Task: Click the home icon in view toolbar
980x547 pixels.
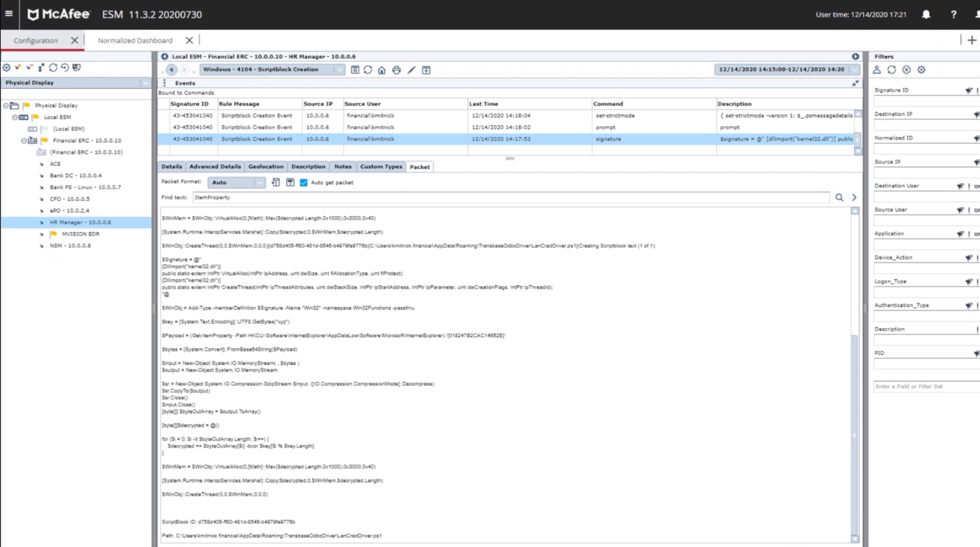Action: tap(382, 70)
